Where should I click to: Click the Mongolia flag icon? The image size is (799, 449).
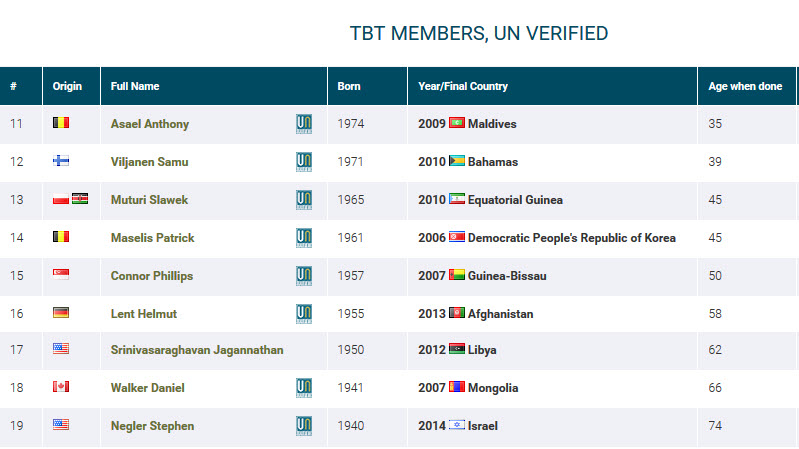coord(458,388)
